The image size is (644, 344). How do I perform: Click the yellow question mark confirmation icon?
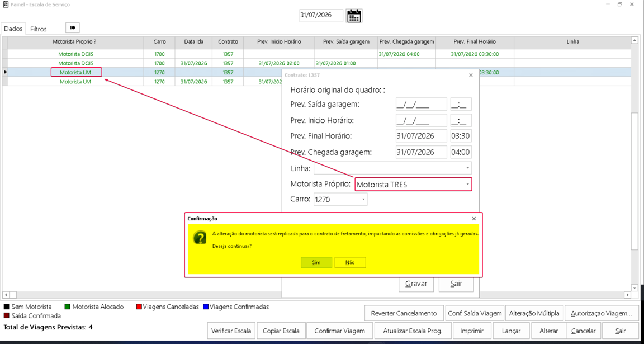pyautogui.click(x=200, y=238)
